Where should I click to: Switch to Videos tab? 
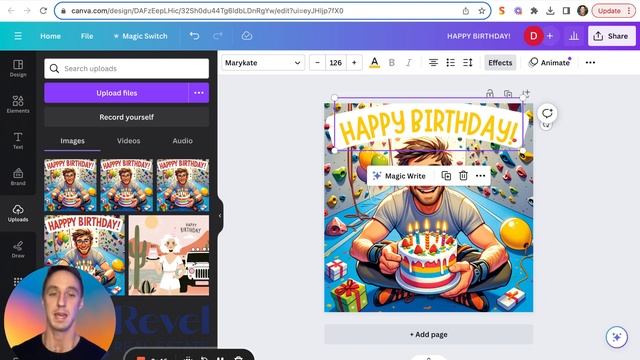[x=128, y=141]
